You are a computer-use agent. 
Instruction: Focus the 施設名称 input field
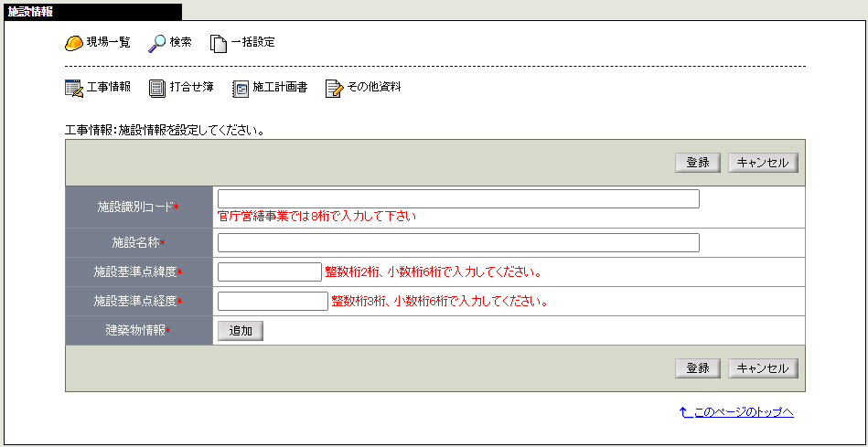[458, 242]
